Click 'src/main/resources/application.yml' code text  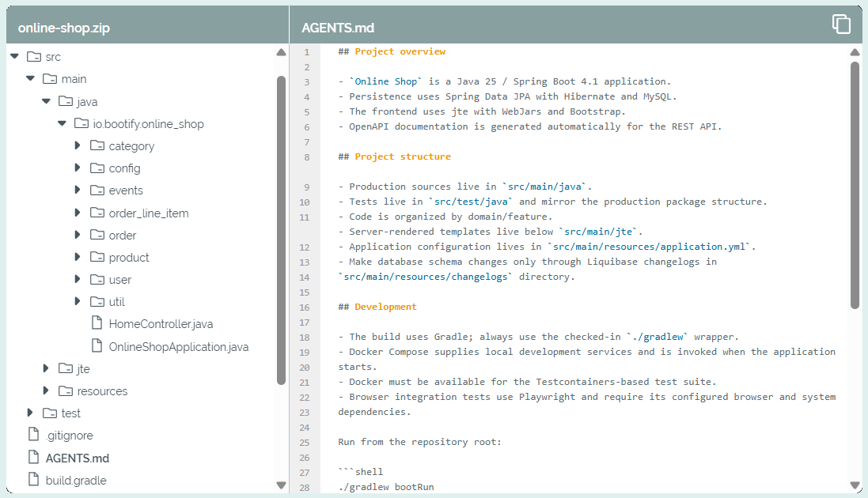click(649, 247)
